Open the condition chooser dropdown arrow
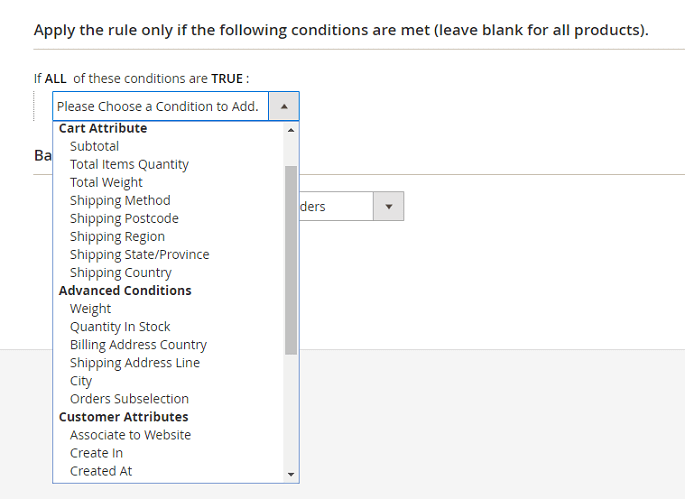This screenshot has height=499, width=685. coord(284,106)
